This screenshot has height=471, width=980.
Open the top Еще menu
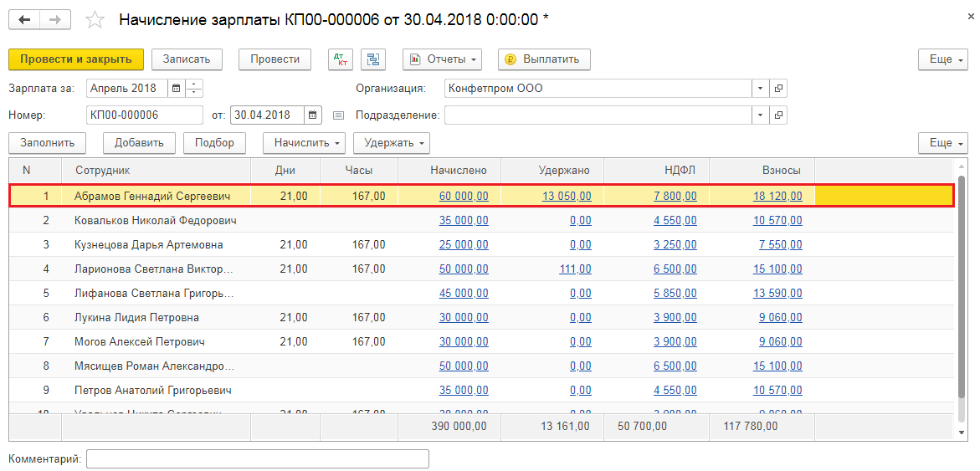pos(942,59)
